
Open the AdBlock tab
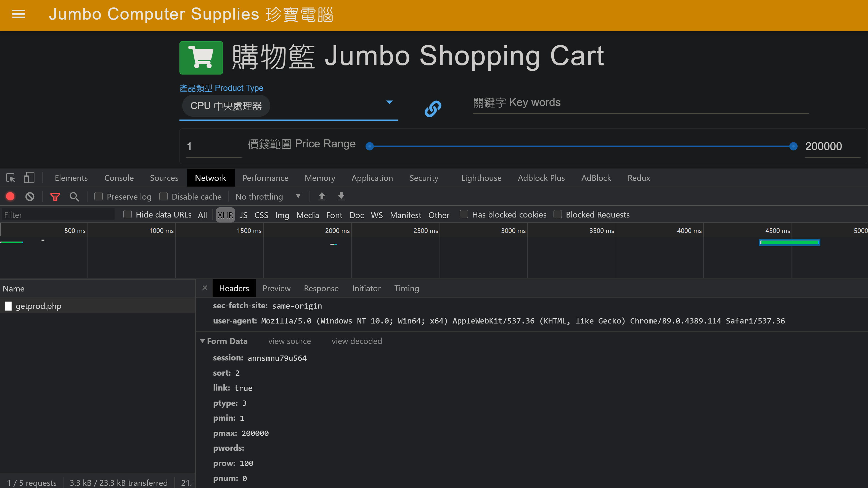596,178
